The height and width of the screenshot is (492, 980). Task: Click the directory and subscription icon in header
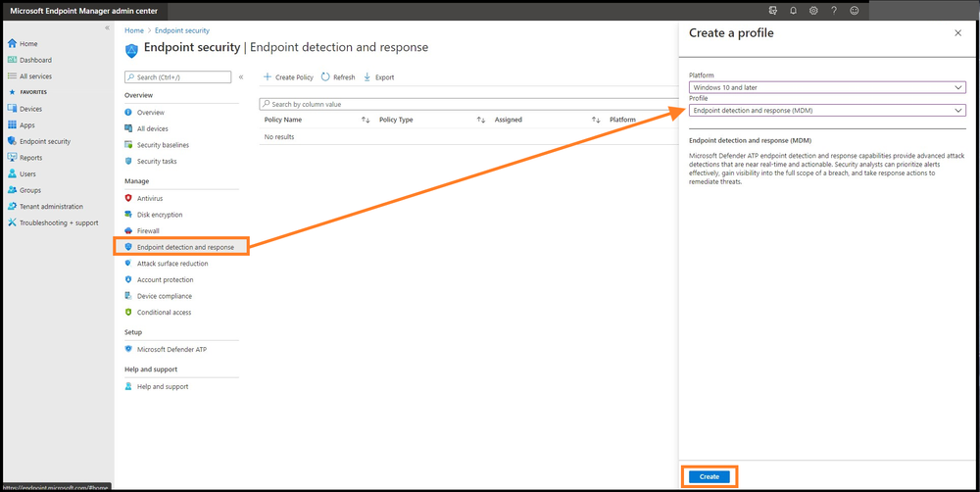[x=772, y=11]
